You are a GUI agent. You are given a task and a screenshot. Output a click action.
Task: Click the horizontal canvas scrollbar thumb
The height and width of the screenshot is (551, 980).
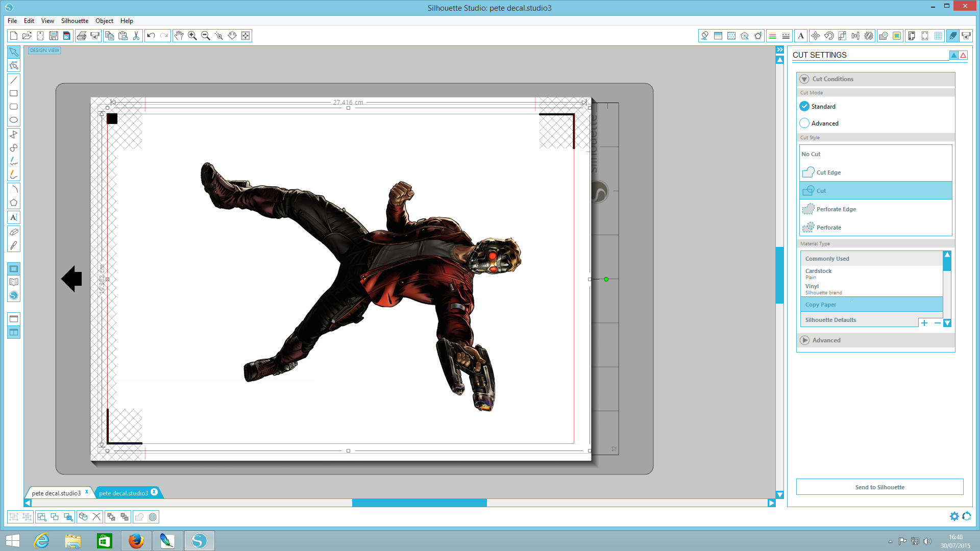click(x=419, y=503)
